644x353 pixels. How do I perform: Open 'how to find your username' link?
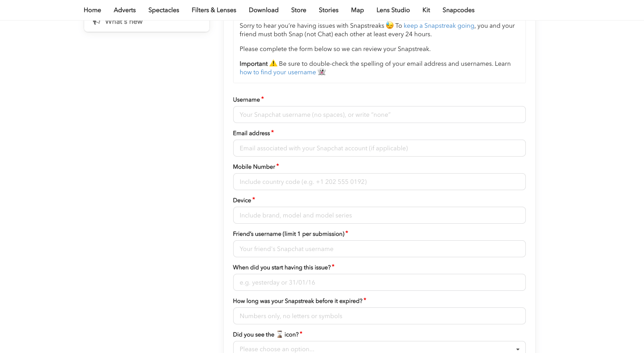pyautogui.click(x=277, y=72)
